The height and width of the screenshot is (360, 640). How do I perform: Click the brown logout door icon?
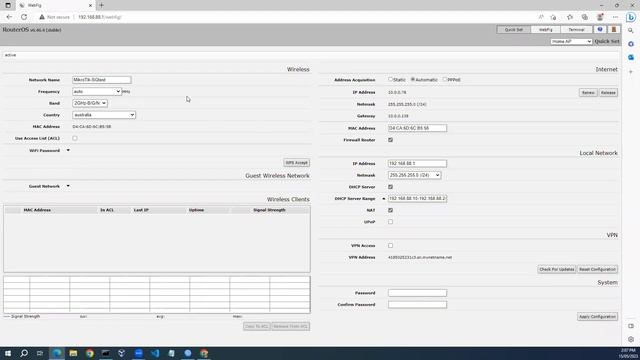click(x=613, y=29)
